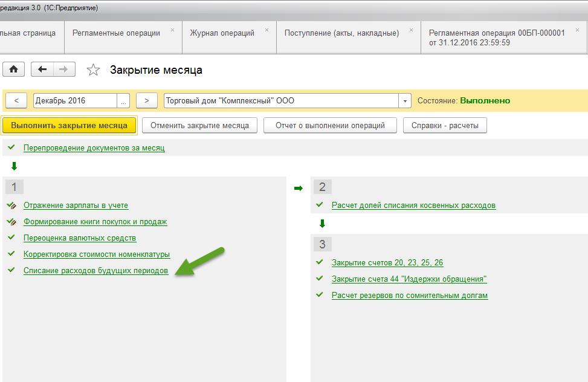Image resolution: width=588 pixels, height=382 pixels.
Task: Open Корректировка стоимости номенклатуры link
Action: [x=97, y=254]
